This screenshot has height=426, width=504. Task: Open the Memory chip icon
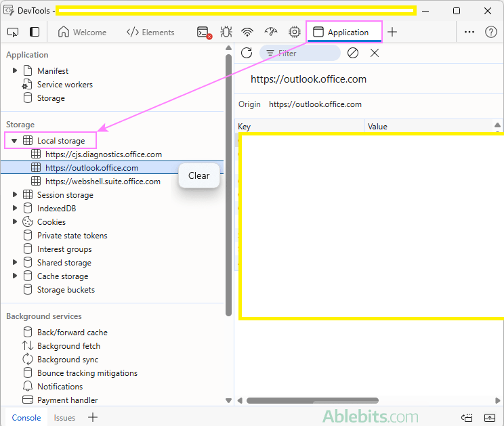coord(295,32)
